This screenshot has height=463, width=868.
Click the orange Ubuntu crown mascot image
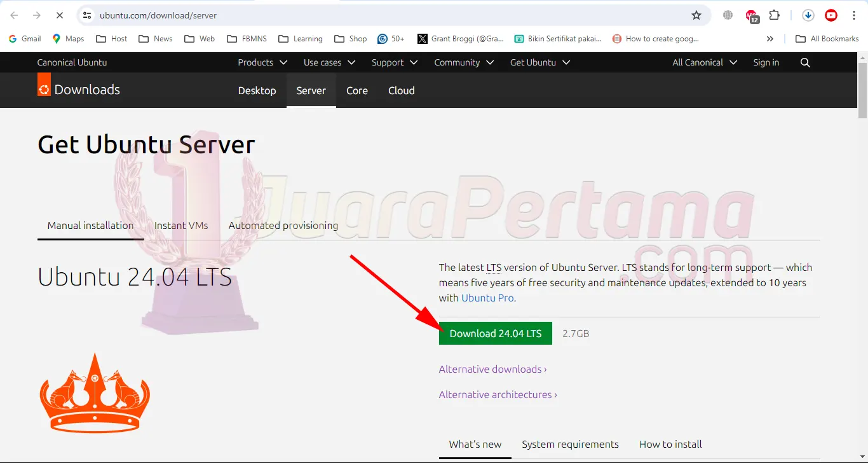click(x=95, y=392)
